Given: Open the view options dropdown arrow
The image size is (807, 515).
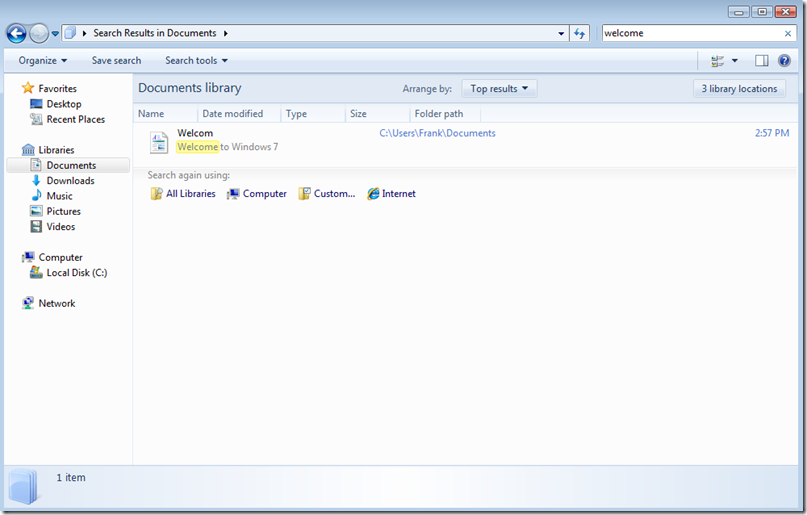Looking at the screenshot, I should [734, 61].
